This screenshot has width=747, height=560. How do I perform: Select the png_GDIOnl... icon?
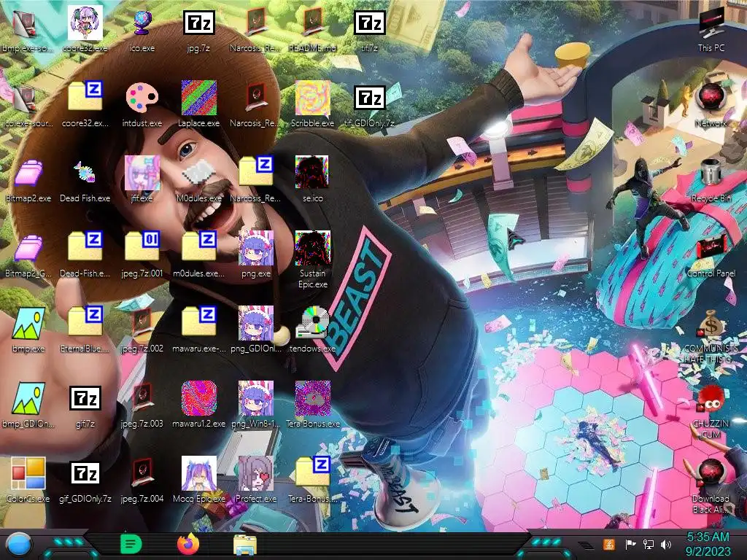[x=256, y=323]
